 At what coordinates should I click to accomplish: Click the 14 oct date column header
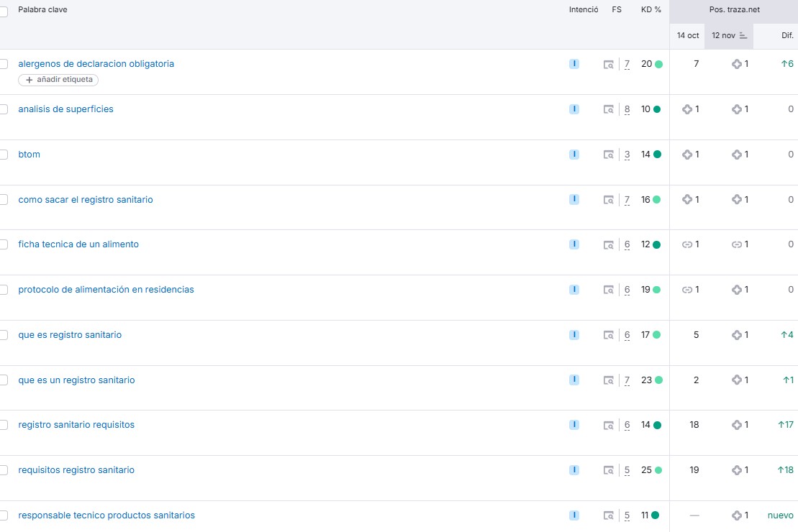click(x=687, y=35)
